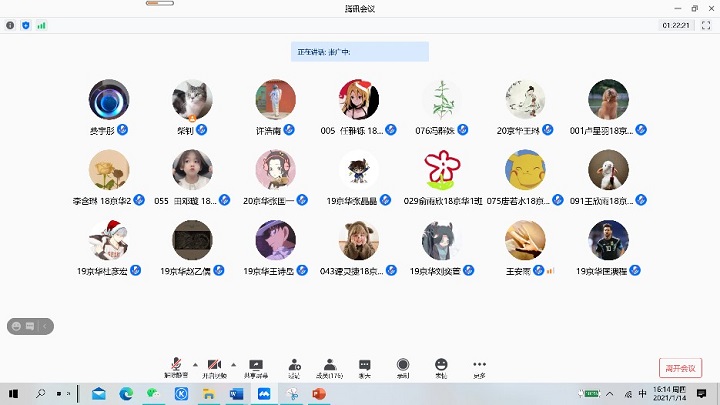This screenshot has height=405, width=720.
Task: Click the blue security shield icon
Action: [x=26, y=25]
